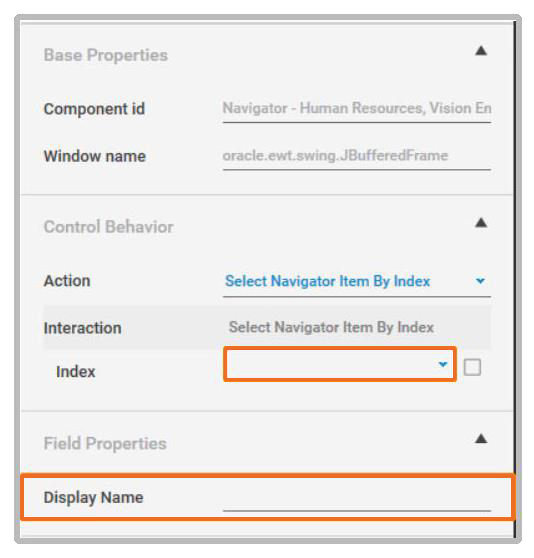Click the Action label

coord(67,281)
